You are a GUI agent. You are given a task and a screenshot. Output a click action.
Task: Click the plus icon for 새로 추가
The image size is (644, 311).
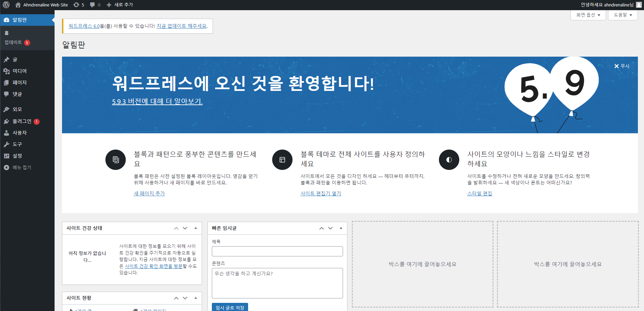[109, 5]
